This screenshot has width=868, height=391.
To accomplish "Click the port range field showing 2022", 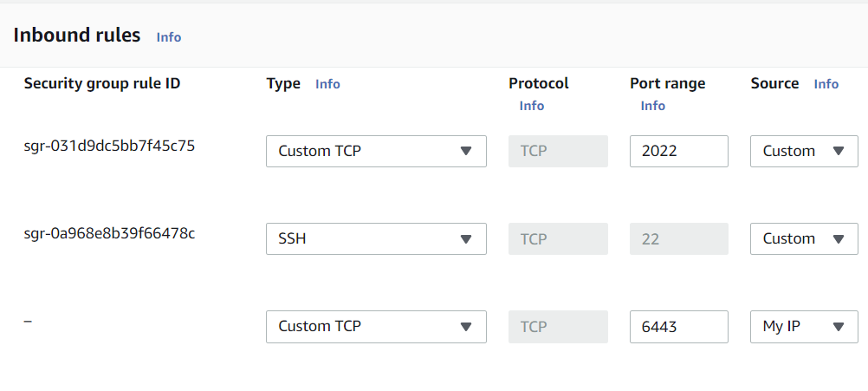I will tap(678, 151).
